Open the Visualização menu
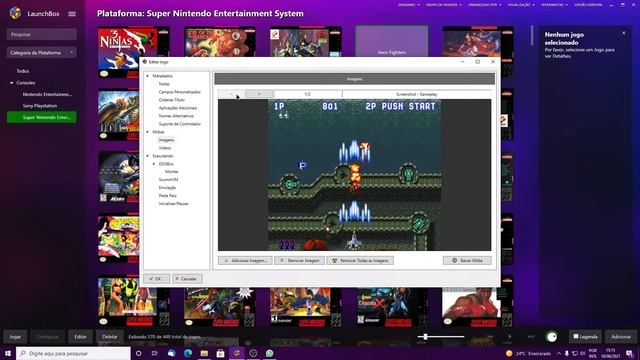Image resolution: width=640 pixels, height=360 pixels. [521, 5]
